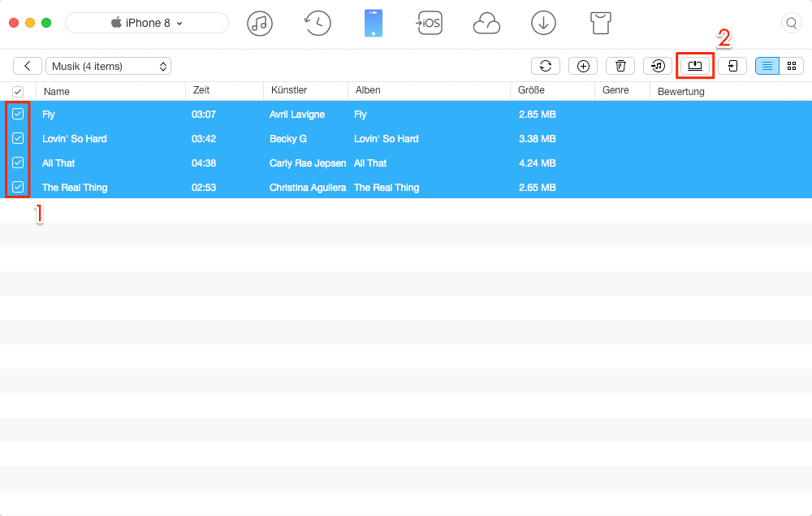Switch to grid view
The height and width of the screenshot is (516, 812).
[x=791, y=66]
